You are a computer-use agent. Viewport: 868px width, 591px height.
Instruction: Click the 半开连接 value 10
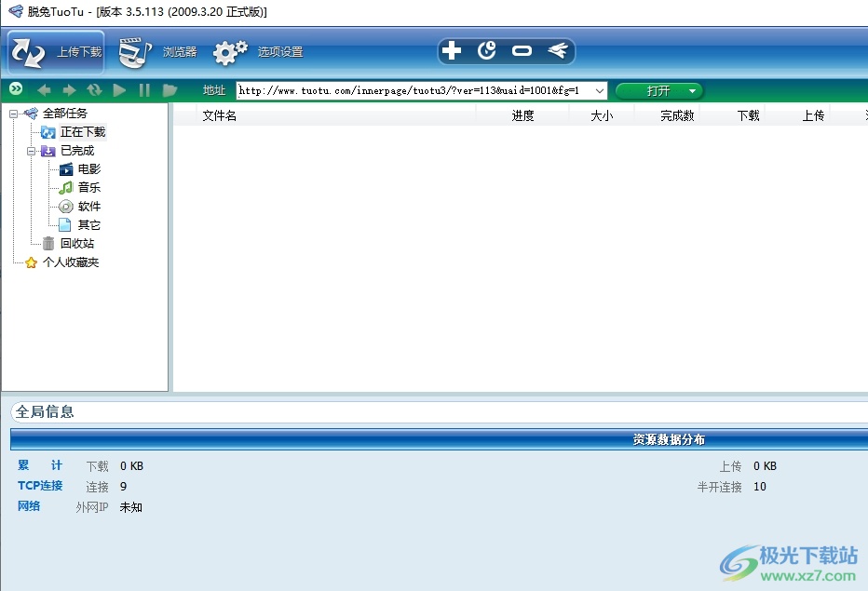point(760,487)
